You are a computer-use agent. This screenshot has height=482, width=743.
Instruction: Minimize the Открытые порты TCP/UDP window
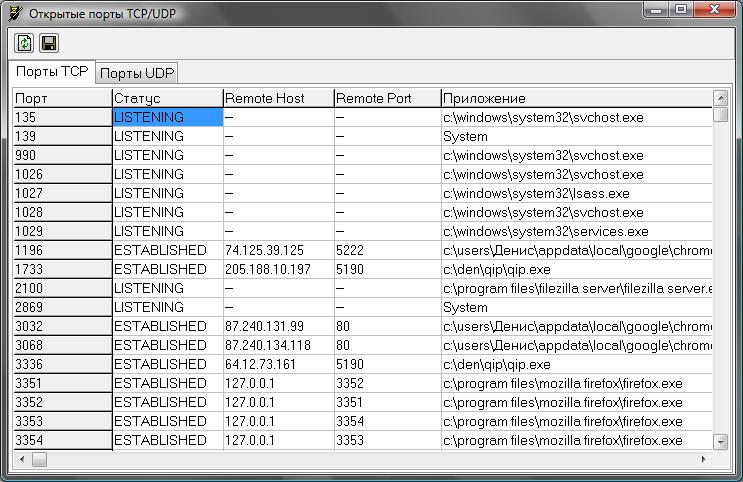656,9
